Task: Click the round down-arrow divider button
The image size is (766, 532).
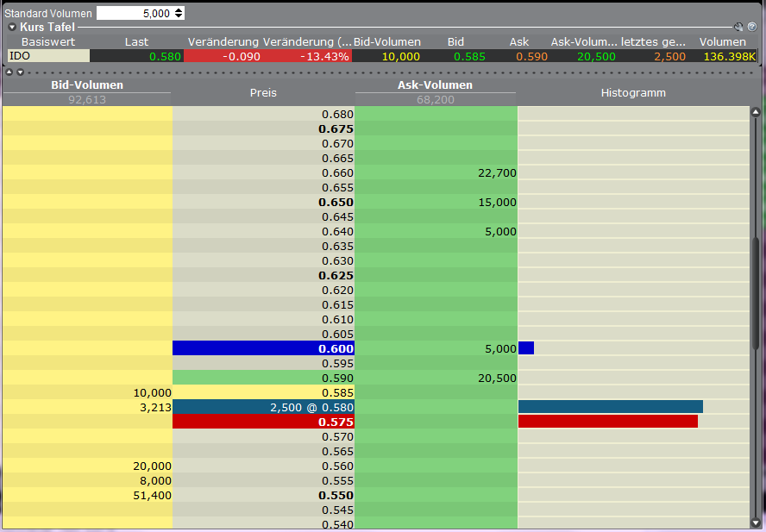Action: [x=20, y=72]
